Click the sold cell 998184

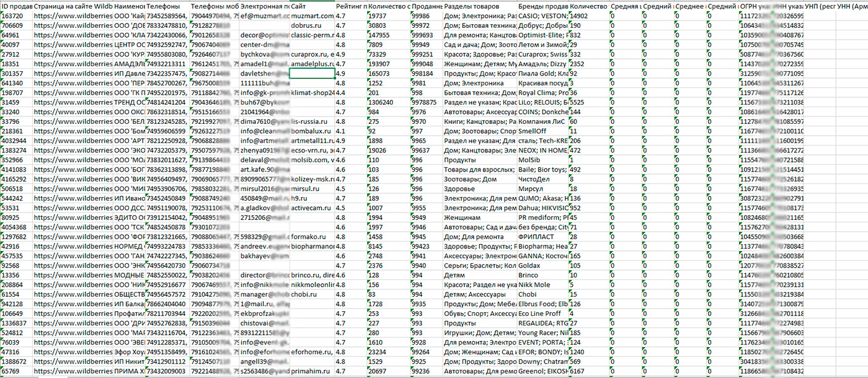tap(427, 73)
